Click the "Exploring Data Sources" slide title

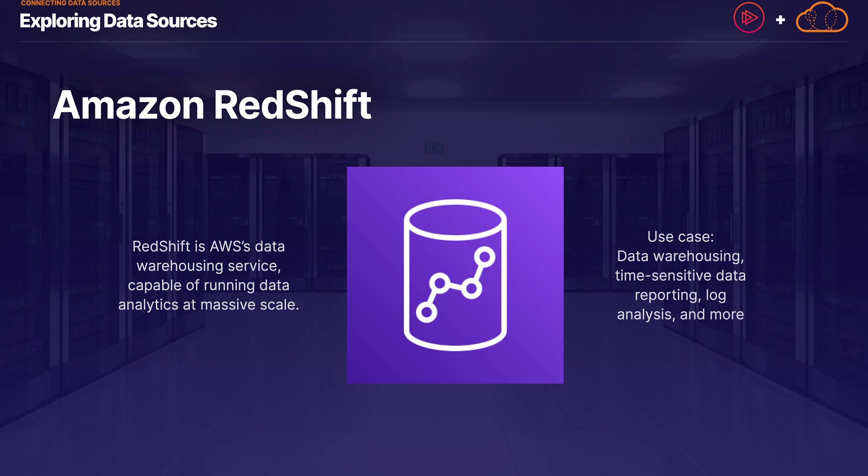point(118,21)
